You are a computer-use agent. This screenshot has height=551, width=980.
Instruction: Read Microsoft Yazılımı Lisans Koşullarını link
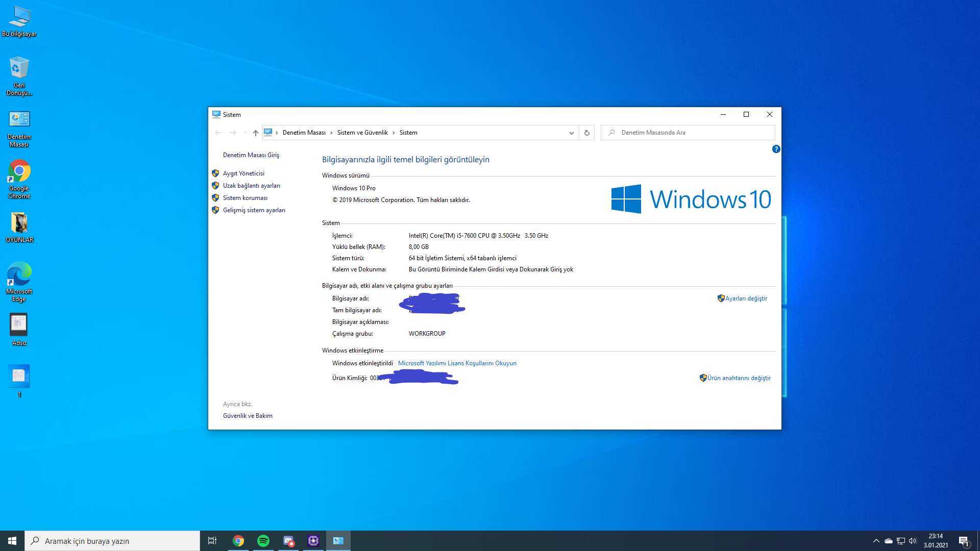(x=457, y=363)
